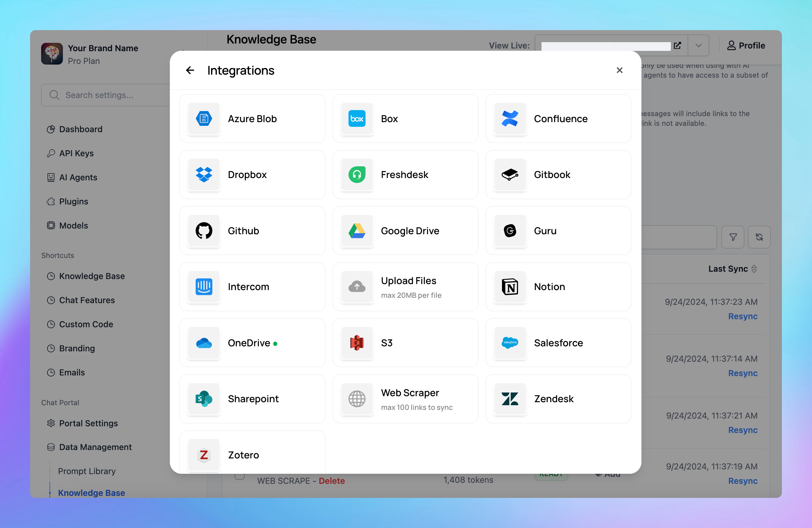This screenshot has width=812, height=528.
Task: Open AI Agents in sidebar
Action: pyautogui.click(x=78, y=177)
